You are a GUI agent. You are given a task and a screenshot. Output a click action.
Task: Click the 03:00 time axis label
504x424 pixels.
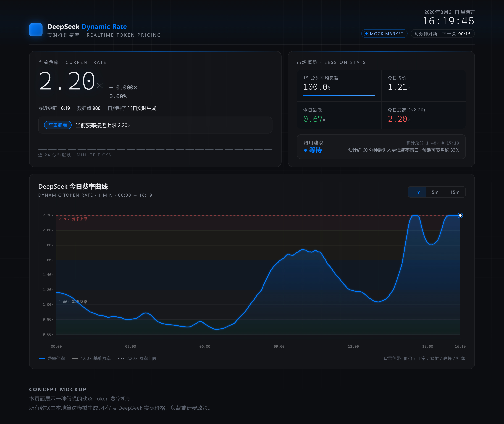pyautogui.click(x=130, y=346)
